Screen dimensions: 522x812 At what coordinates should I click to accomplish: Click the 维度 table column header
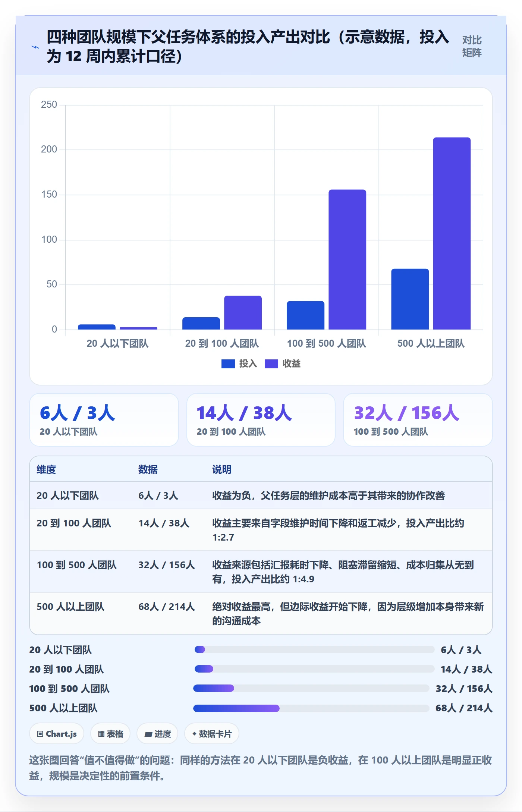[46, 469]
